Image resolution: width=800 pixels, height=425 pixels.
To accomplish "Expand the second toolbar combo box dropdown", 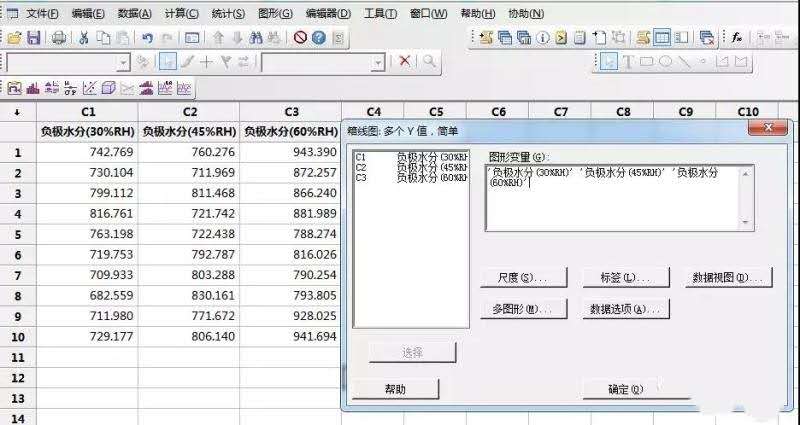I will (380, 62).
